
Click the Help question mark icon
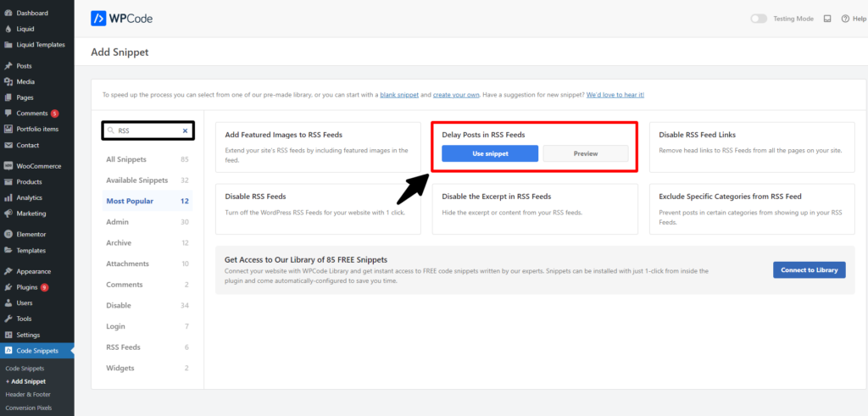(x=845, y=19)
